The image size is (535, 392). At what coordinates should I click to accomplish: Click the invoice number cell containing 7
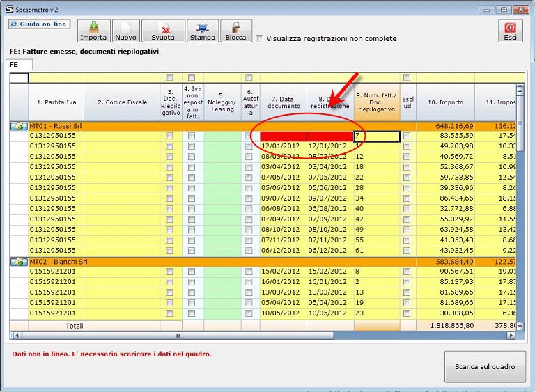click(377, 136)
